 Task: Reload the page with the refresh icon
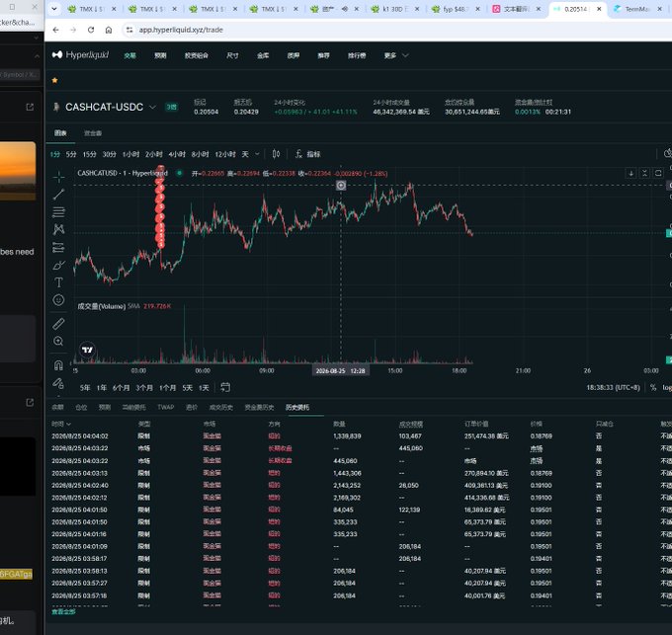pos(91,30)
